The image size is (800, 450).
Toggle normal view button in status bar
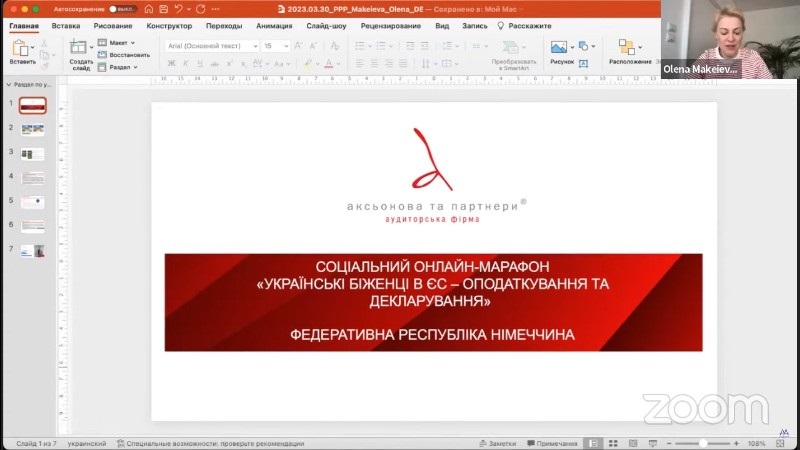coord(593,443)
